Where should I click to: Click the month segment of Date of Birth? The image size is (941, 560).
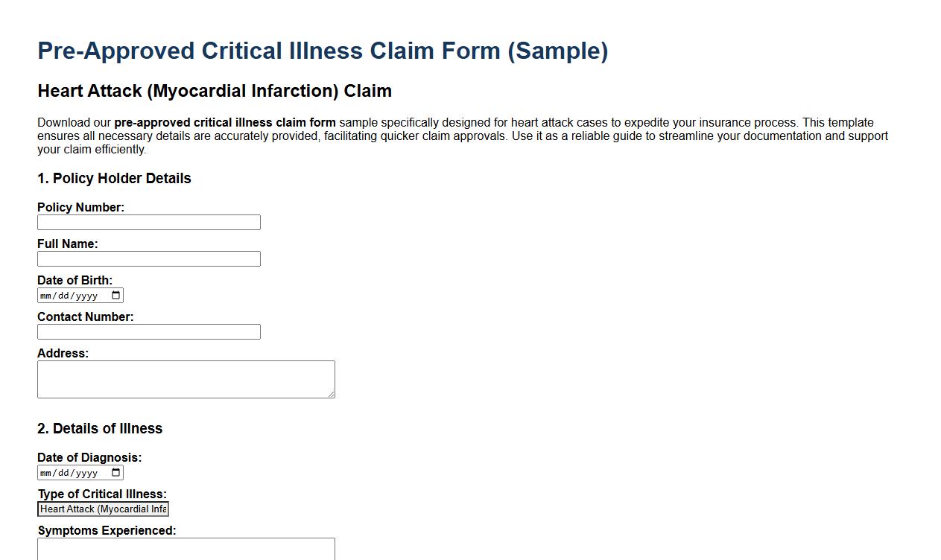pos(47,295)
